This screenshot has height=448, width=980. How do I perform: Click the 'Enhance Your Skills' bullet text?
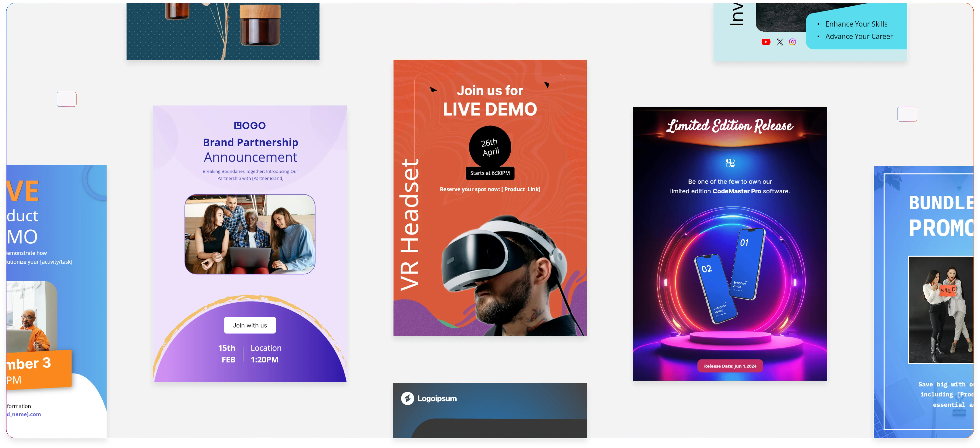[856, 24]
